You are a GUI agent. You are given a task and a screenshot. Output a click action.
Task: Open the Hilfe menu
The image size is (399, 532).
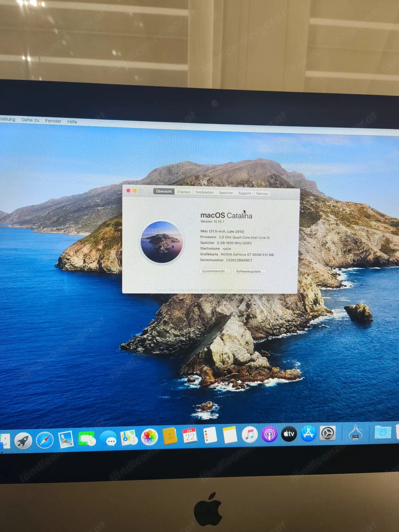72,121
